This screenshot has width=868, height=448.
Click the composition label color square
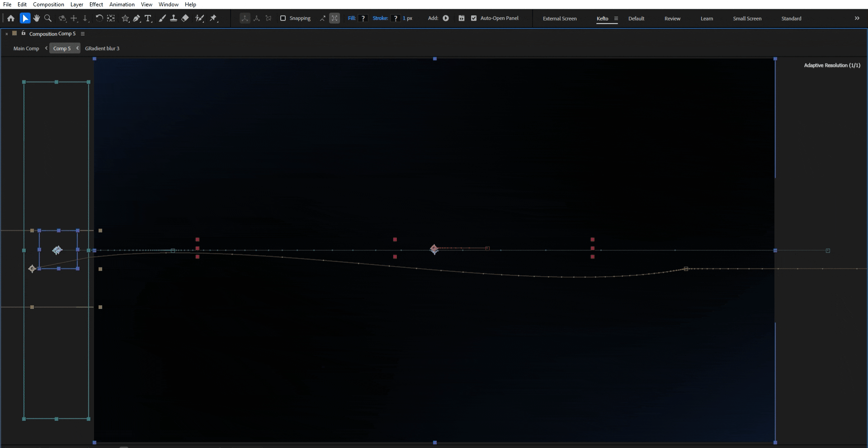pyautogui.click(x=14, y=33)
